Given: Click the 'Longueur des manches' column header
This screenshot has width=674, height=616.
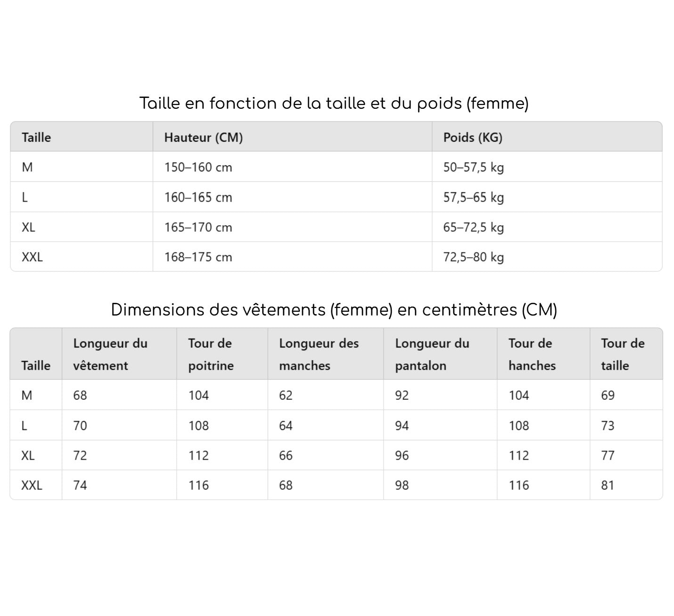Looking at the screenshot, I should (319, 354).
